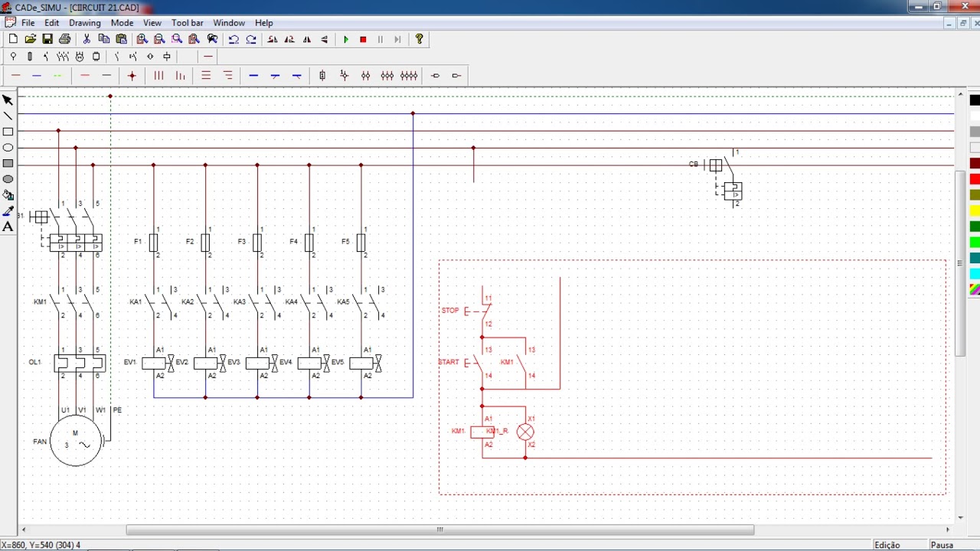
Task: Click the CB circuit breaker label
Action: tap(694, 165)
